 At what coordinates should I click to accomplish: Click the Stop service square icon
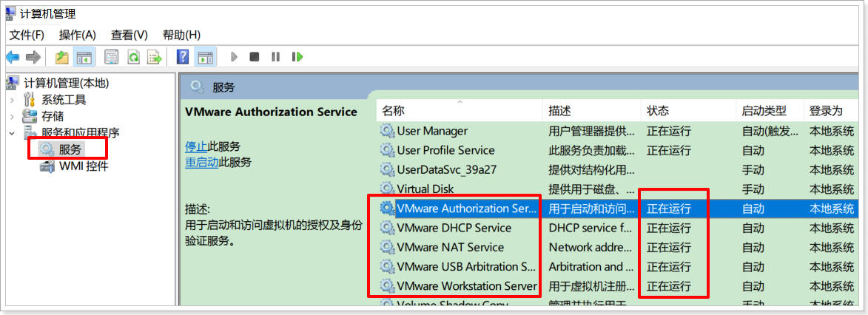[254, 57]
